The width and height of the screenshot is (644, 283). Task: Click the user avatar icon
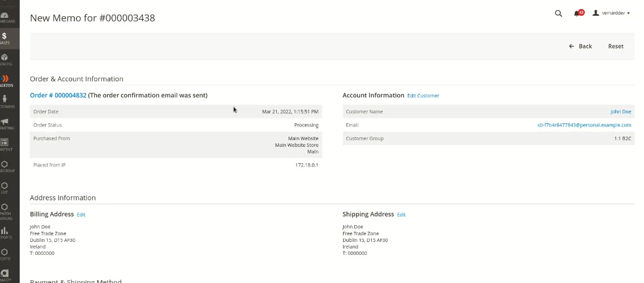coord(596,13)
